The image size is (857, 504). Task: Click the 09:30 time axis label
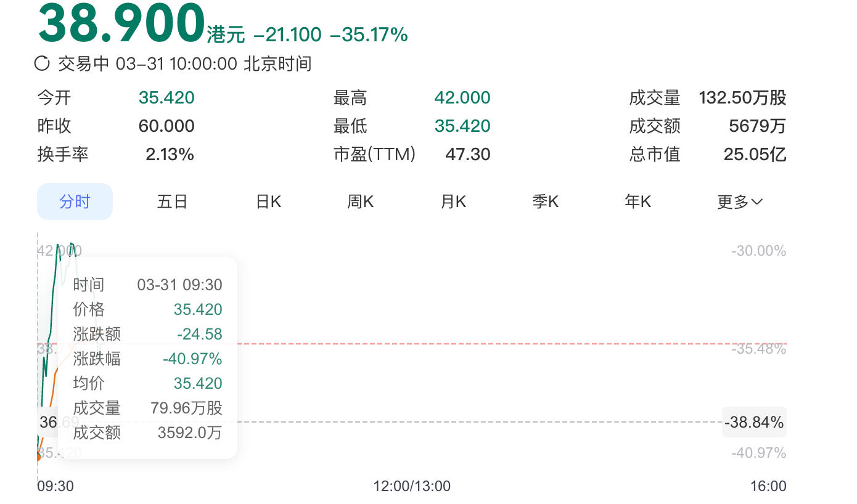(55, 486)
